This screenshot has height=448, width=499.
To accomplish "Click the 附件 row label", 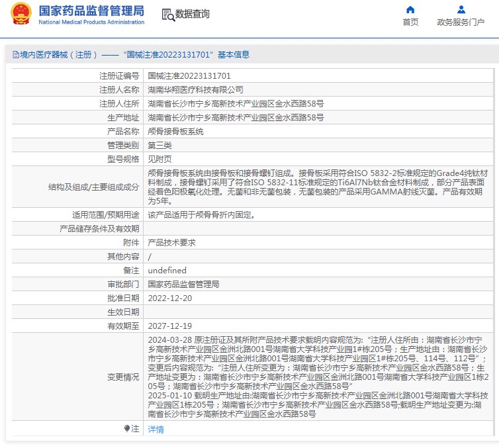I will tap(131, 242).
